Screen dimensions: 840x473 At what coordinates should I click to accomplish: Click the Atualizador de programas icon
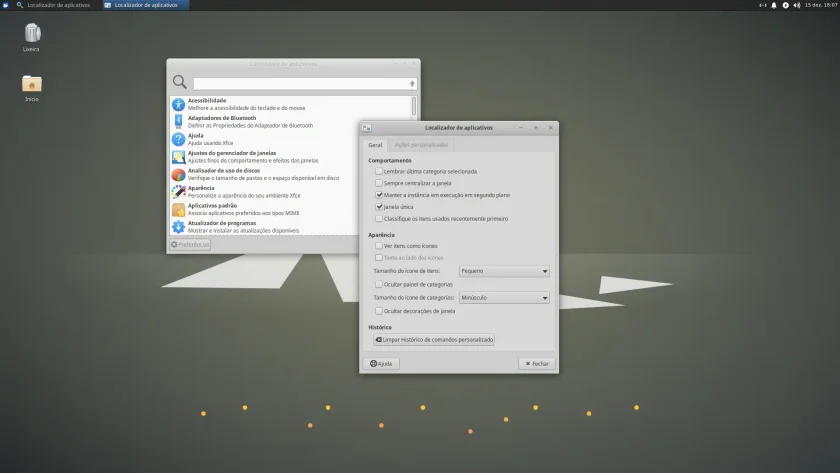point(178,227)
